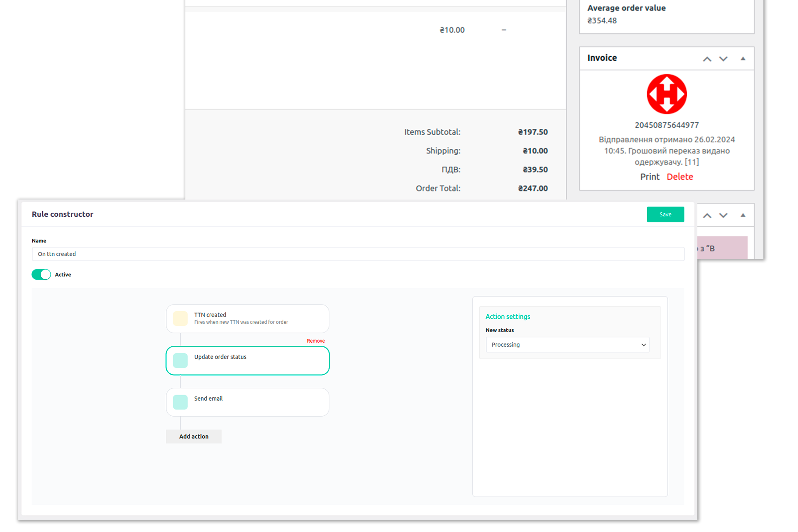Move Invoice panel down with arrow
Screen dimensions: 798x532
(723, 59)
